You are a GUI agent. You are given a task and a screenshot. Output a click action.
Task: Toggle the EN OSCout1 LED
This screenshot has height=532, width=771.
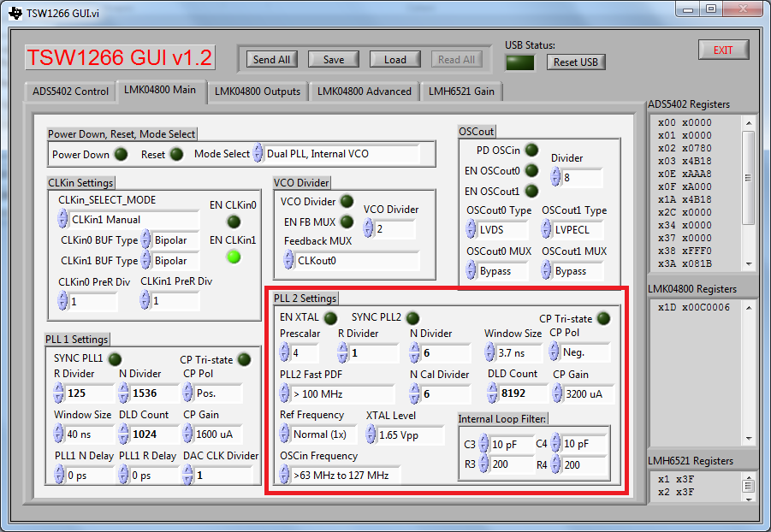(x=531, y=191)
